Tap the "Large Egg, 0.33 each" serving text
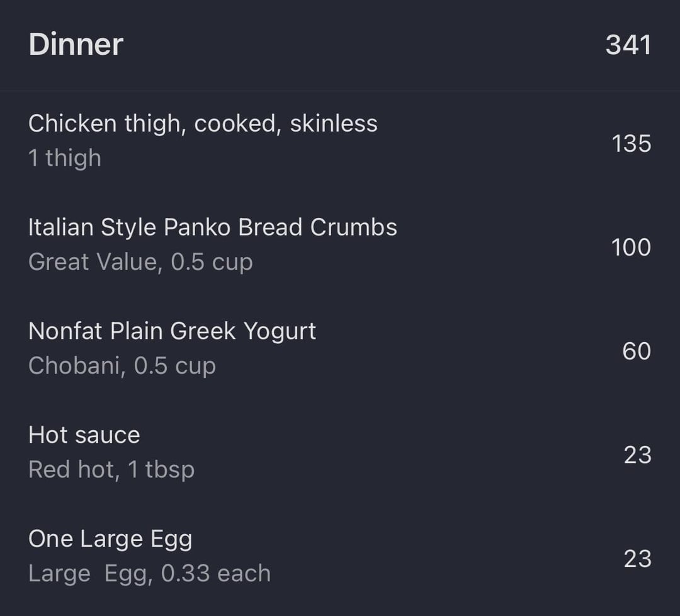This screenshot has width=680, height=616. 149,574
